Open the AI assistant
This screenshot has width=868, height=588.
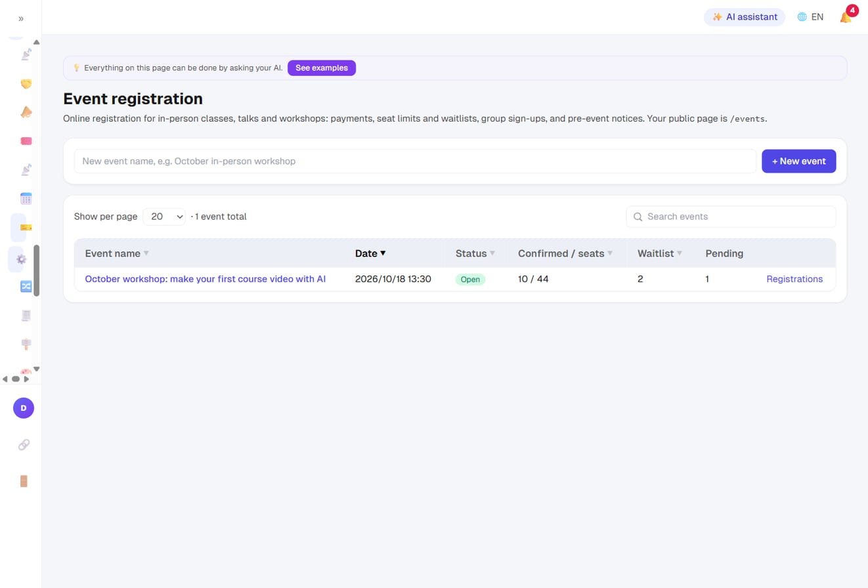[x=745, y=17]
